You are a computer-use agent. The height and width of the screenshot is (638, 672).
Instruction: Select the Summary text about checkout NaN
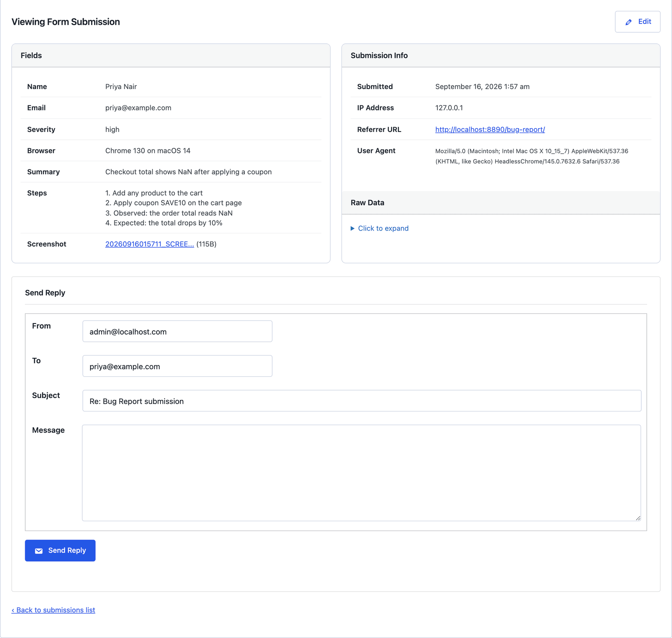pos(189,172)
